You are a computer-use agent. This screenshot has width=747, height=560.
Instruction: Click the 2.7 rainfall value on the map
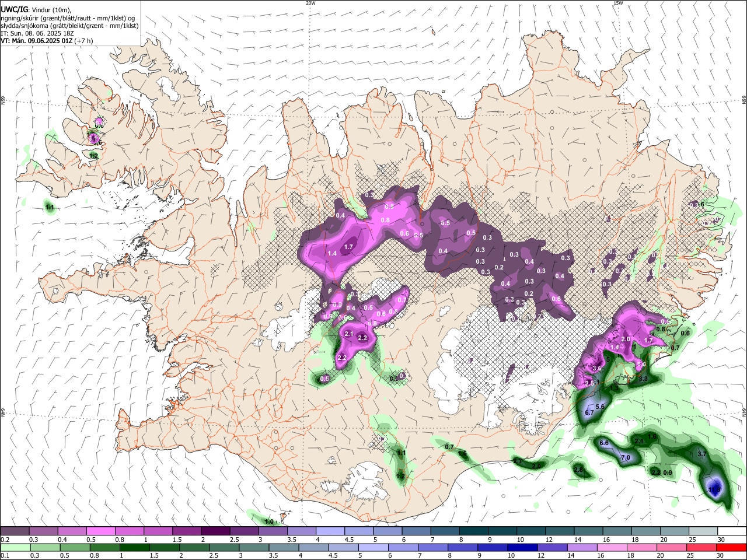coord(518,461)
